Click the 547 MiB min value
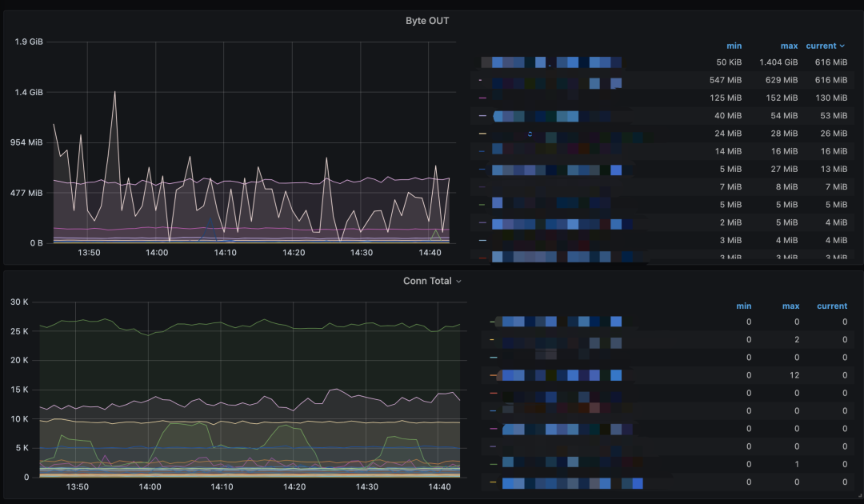This screenshot has width=864, height=504. (x=725, y=80)
